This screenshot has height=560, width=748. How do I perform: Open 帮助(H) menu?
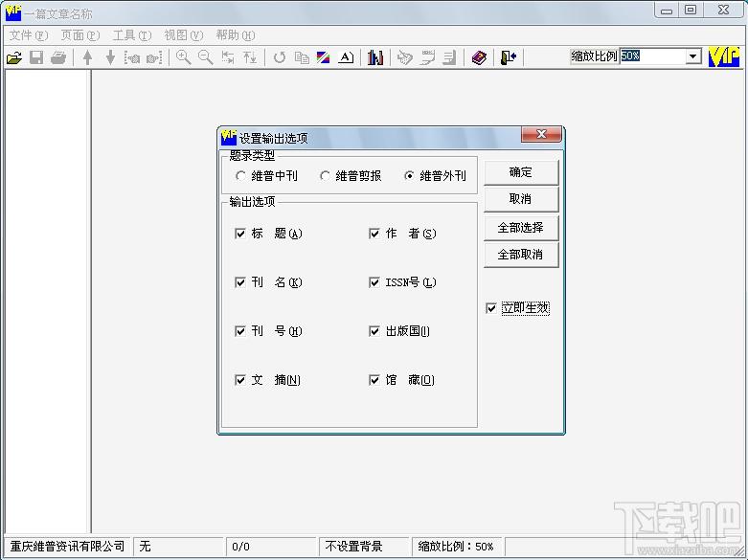click(x=236, y=35)
